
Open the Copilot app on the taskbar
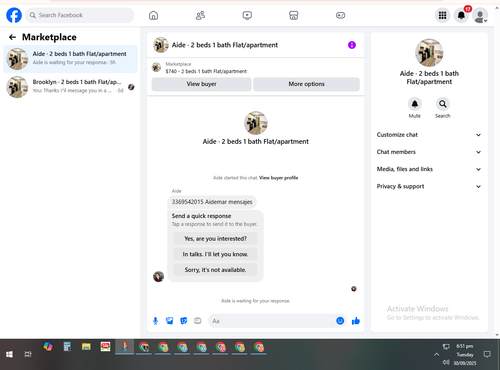coord(48,347)
